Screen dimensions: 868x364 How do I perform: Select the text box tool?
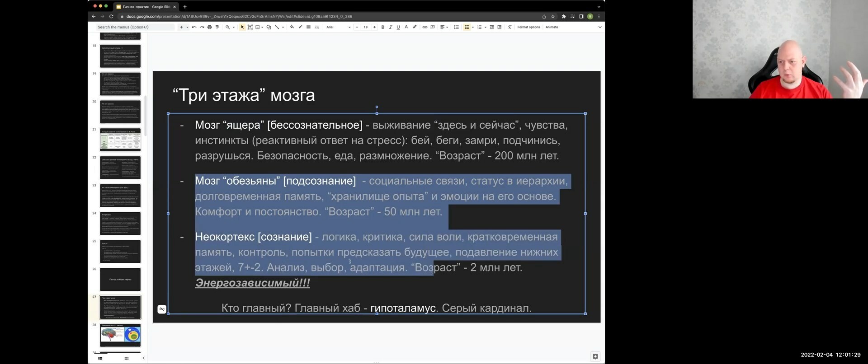(250, 27)
